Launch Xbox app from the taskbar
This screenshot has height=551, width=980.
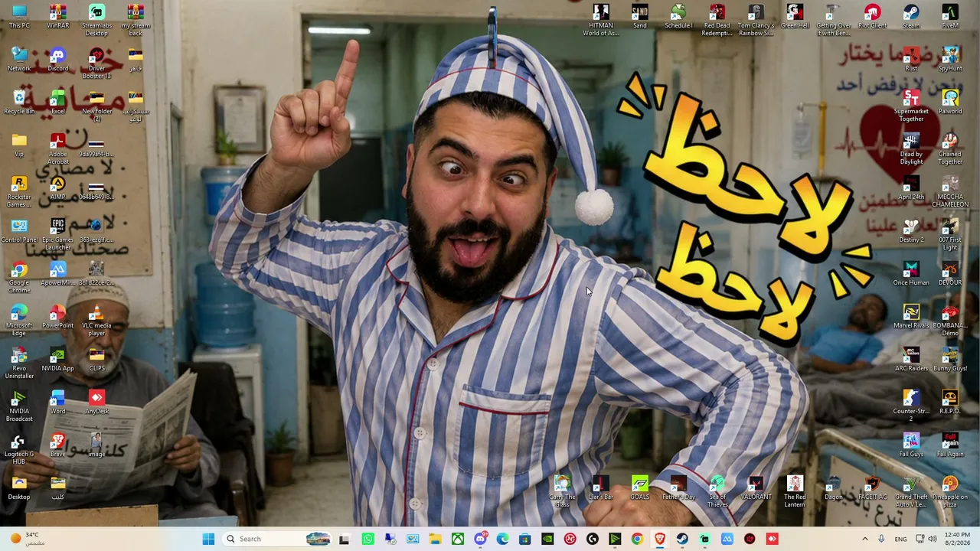(457, 539)
